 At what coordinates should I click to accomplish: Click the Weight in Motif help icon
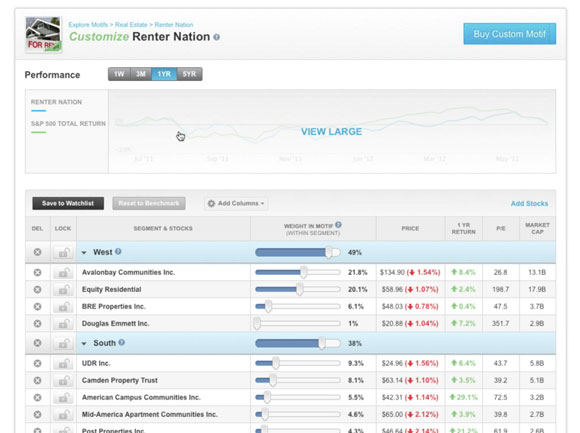point(338,225)
